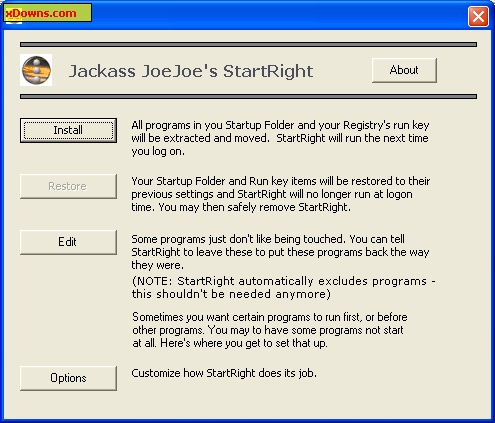Click the blank area below the Edit button

(68, 310)
